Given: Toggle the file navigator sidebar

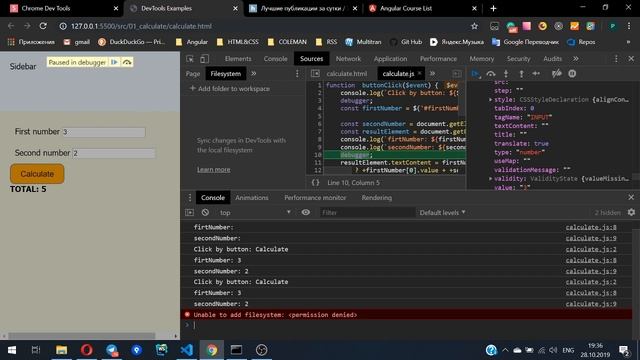Looking at the screenshot, I should click(315, 73).
